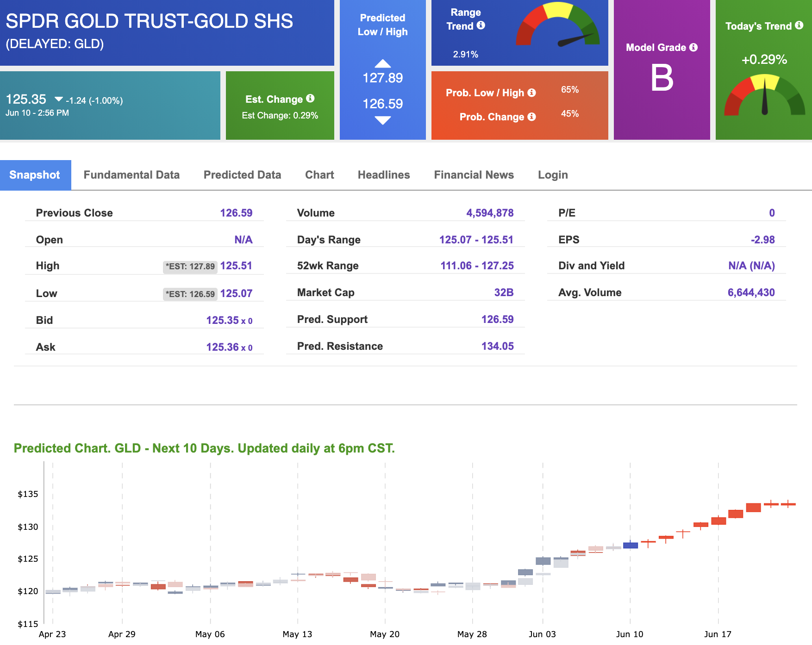812x645 pixels.
Task: Click the Est. Change info icon
Action: point(310,99)
